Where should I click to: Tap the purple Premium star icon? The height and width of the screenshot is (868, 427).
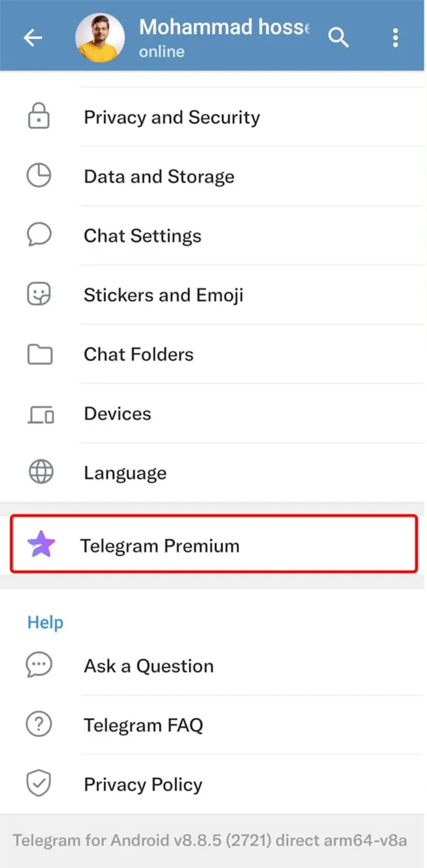point(41,544)
